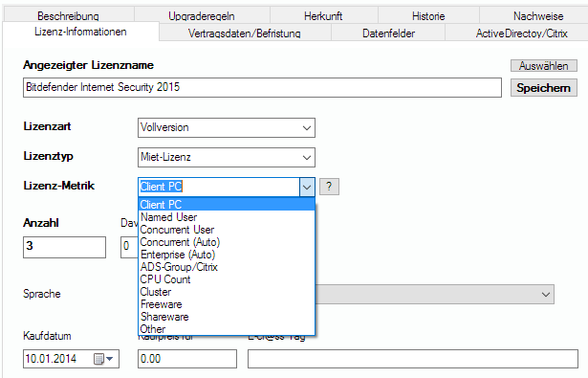Select Freeware in the list
588x378 pixels.
(x=227, y=304)
